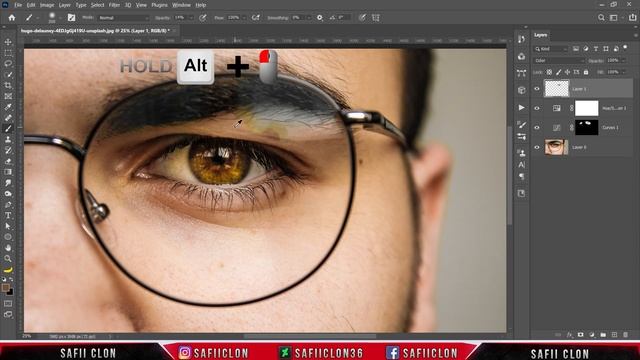Screen dimensions: 640x360
Task: Hide the Hue/Saturation layer eye icon
Action: point(537,108)
